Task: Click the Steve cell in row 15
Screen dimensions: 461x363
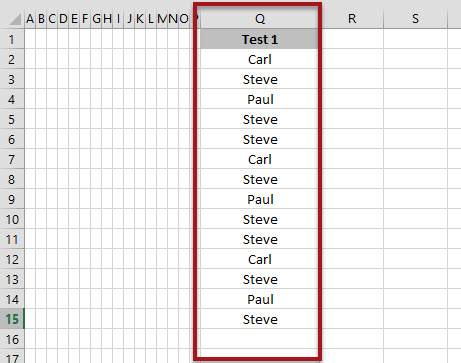Action: tap(260, 319)
